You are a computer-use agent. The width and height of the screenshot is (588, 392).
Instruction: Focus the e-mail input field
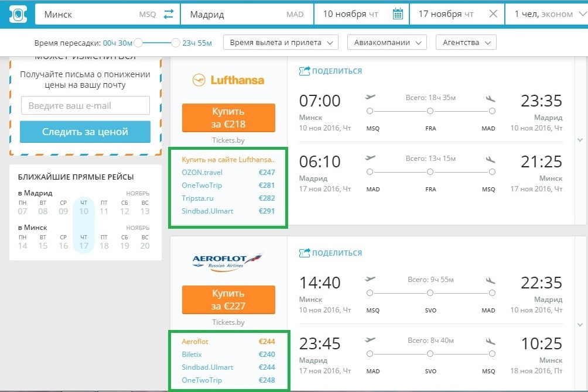point(86,105)
